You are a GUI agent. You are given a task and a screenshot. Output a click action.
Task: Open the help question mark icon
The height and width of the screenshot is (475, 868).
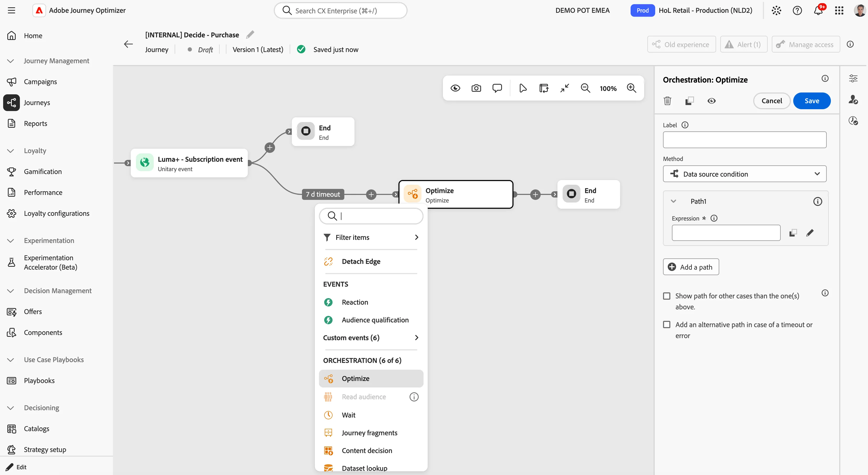point(797,10)
